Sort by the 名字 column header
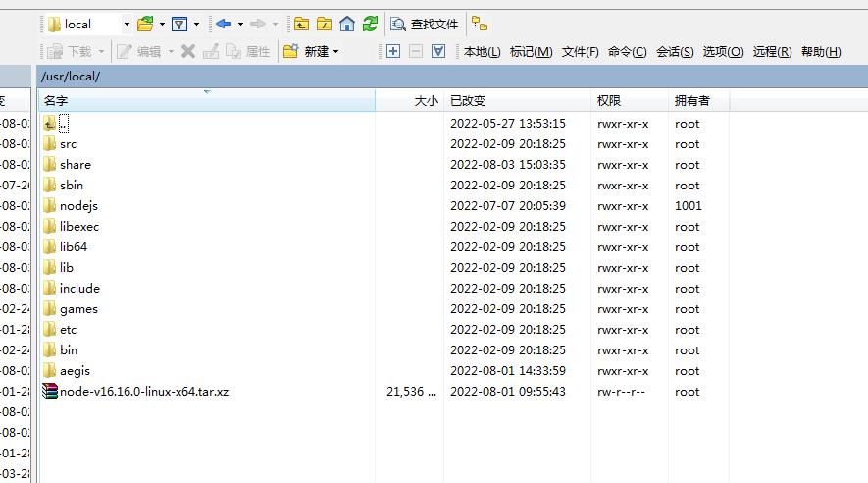The height and width of the screenshot is (483, 868). pyautogui.click(x=207, y=101)
